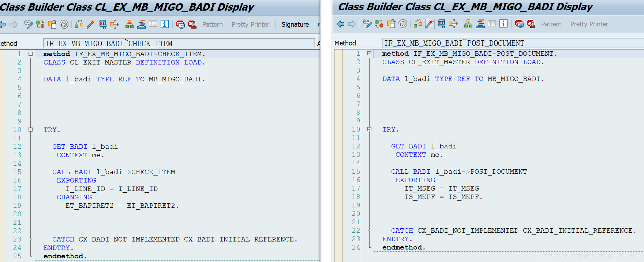Viewport: 644px width, 262px height.
Task: Open where-used list icon in left window
Action: coord(115,25)
